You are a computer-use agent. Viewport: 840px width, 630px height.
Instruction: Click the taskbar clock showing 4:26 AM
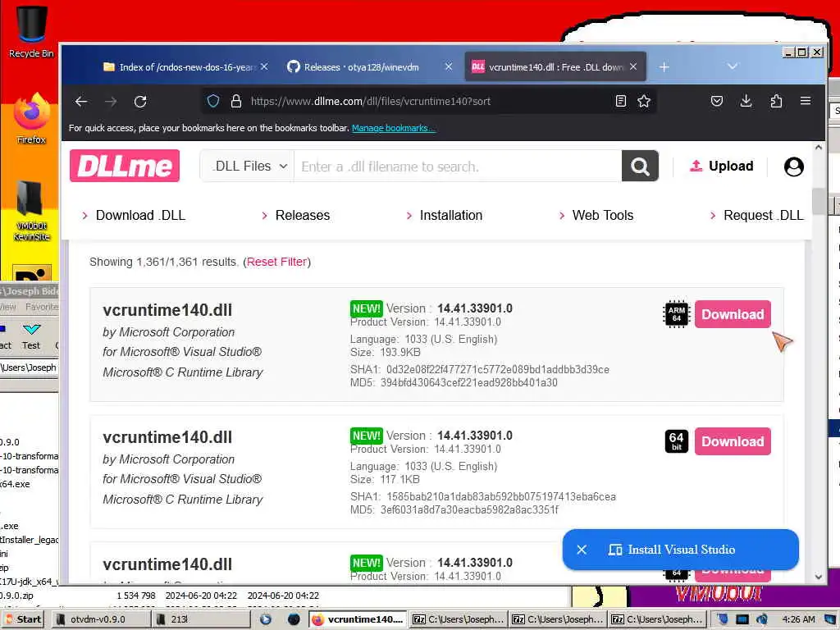pos(798,619)
